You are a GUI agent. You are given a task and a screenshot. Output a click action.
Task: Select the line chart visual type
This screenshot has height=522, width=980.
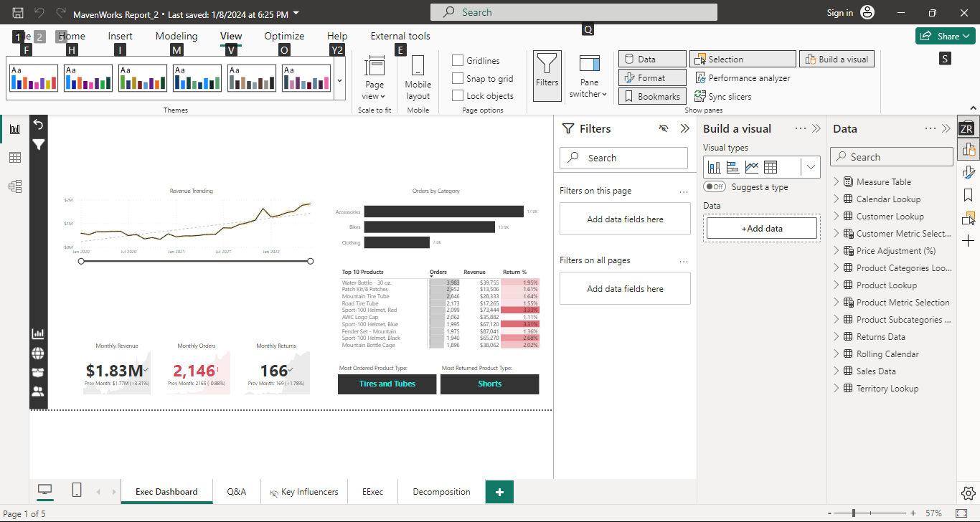[752, 167]
